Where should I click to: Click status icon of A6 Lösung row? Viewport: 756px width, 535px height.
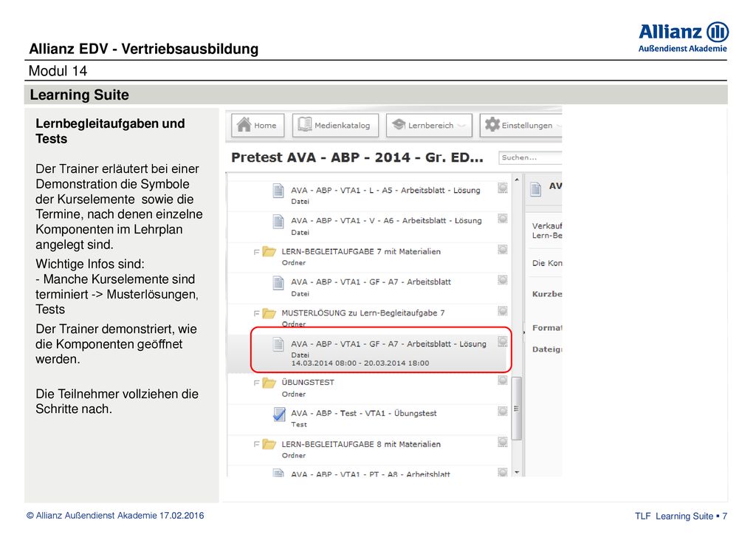(x=502, y=219)
